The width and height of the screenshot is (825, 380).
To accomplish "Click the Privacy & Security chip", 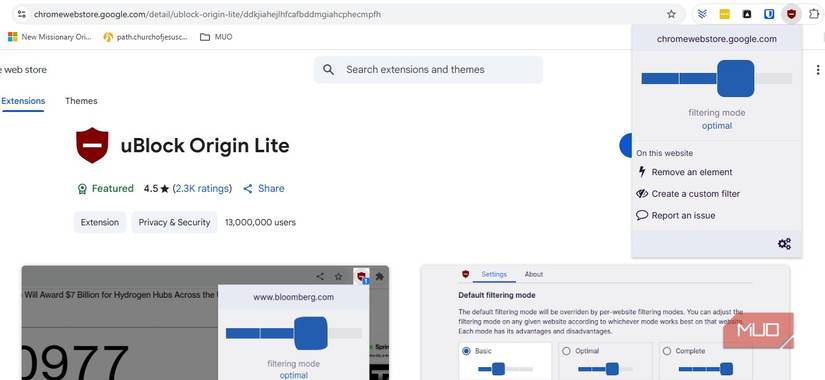I will point(174,222).
